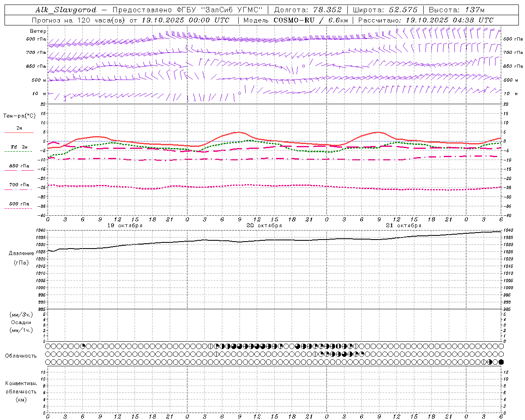Select the elevation text Высота: 137м

pos(457,10)
